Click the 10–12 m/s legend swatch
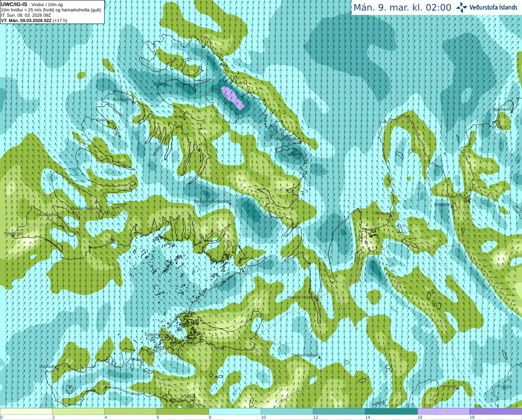The width and height of the screenshot is (522, 420). (287, 411)
